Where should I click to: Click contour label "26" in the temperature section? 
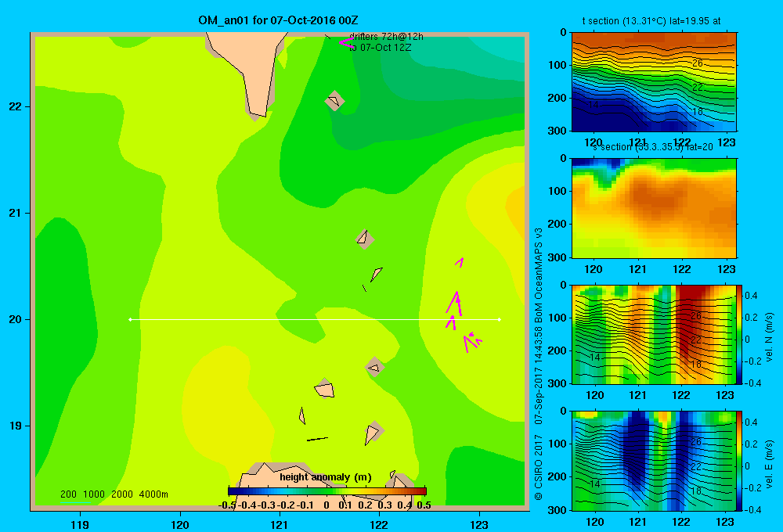[698, 63]
